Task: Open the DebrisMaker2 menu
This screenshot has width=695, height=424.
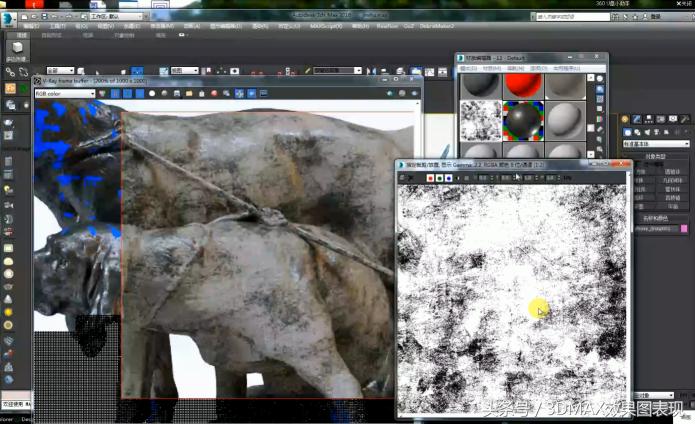Action: pos(437,26)
